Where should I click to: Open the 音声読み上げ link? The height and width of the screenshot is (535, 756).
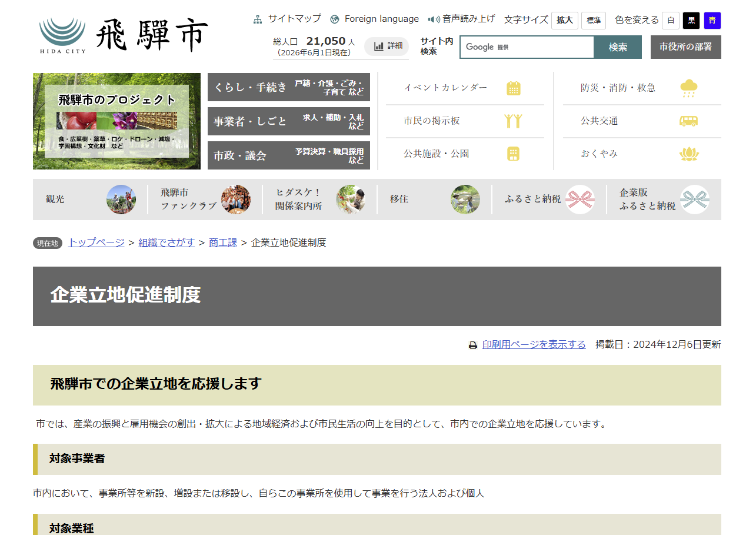point(469,19)
